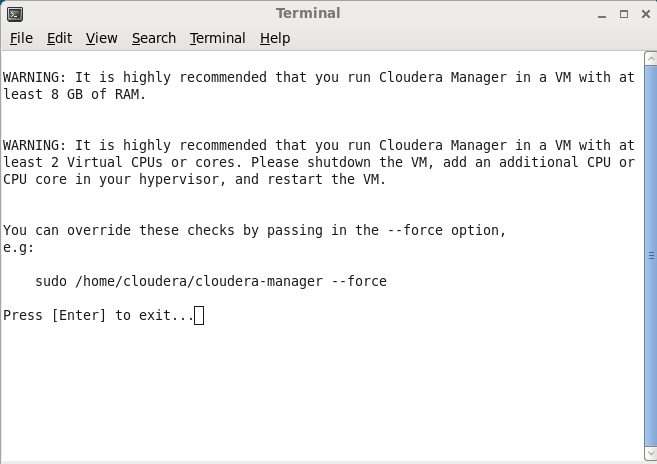Viewport: 657px width, 464px height.
Task: Maximize the Terminal window
Action: coord(624,14)
